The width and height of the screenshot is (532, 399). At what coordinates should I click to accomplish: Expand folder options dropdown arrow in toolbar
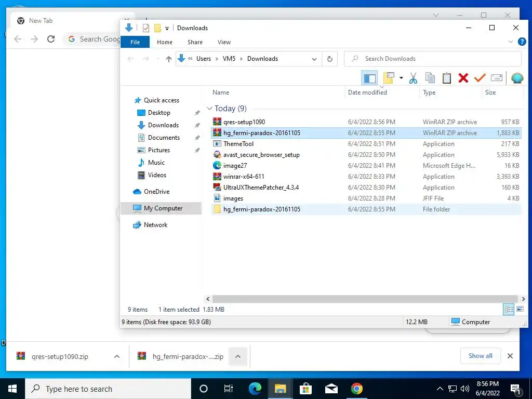point(401,78)
